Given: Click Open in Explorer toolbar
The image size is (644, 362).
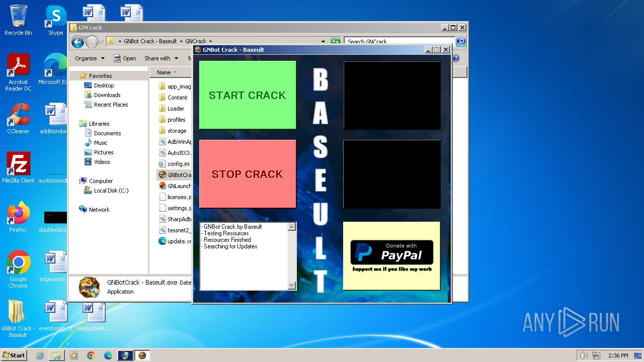Looking at the screenshot, I should 125,58.
